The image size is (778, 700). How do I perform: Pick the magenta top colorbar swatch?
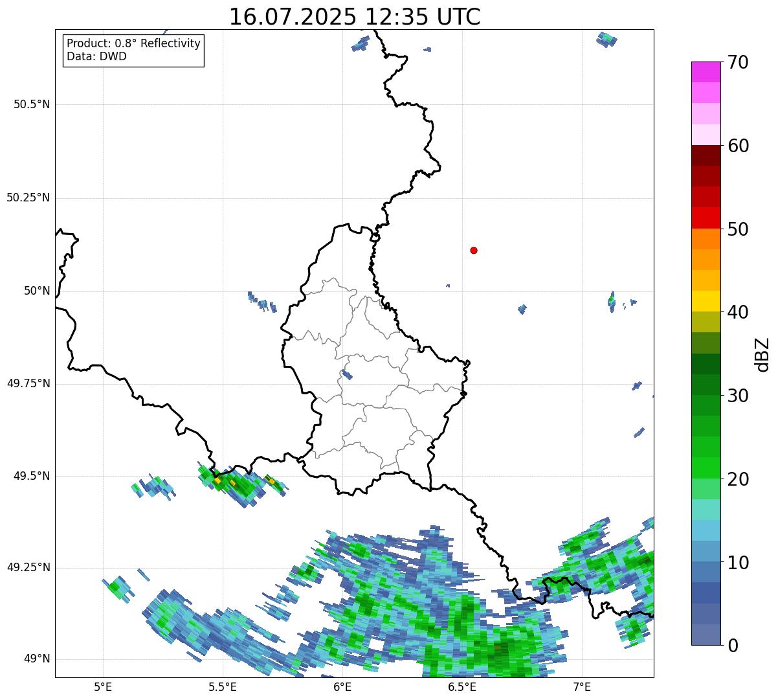pyautogui.click(x=706, y=72)
